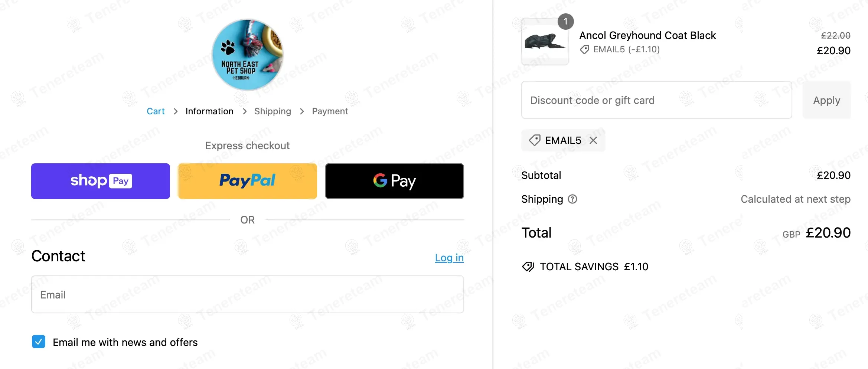Select the Information breadcrumb step

click(209, 111)
